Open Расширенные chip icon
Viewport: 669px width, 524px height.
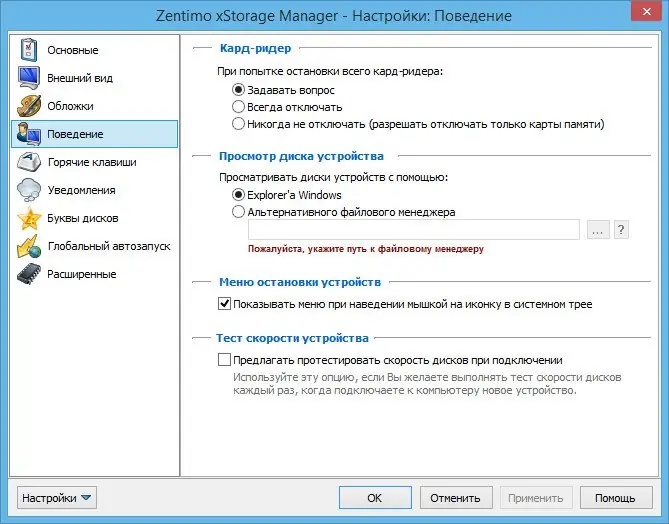click(29, 274)
